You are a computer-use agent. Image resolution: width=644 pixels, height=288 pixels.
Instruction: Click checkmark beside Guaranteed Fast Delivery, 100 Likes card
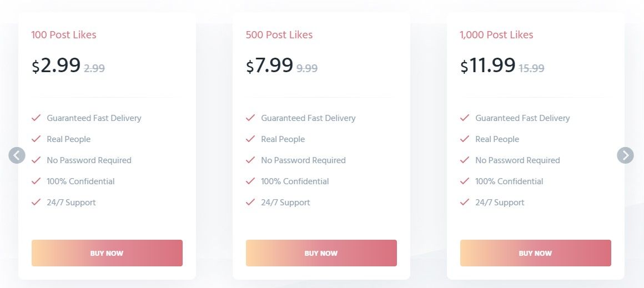(36, 118)
